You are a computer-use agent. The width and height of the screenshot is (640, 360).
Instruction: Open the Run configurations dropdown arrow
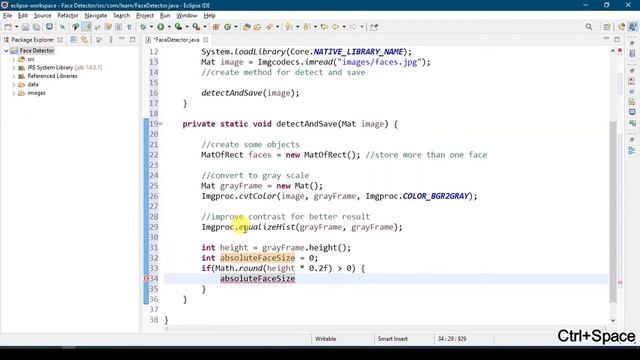coord(169,27)
